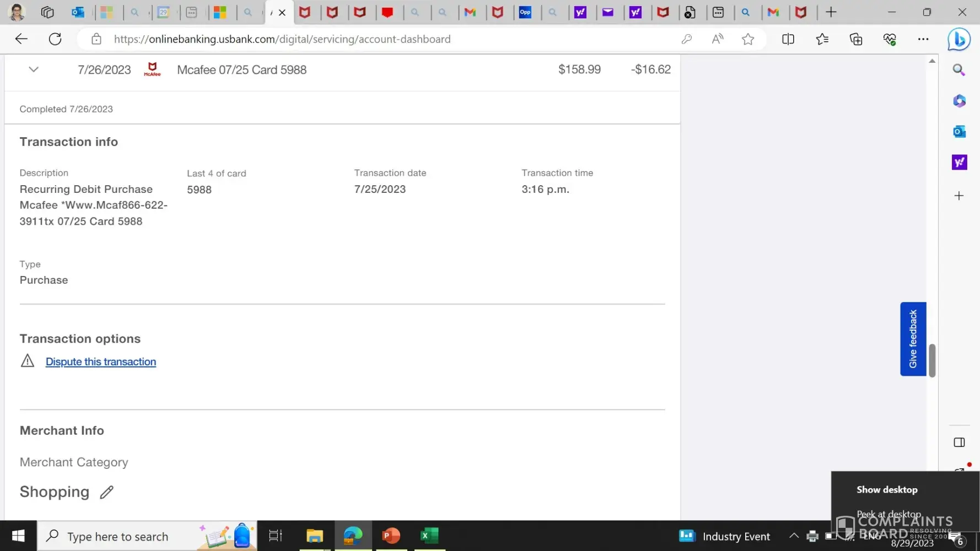Collapse the Mcafee 07/25 transaction row
Image resolution: width=980 pixels, height=551 pixels.
tap(34, 69)
